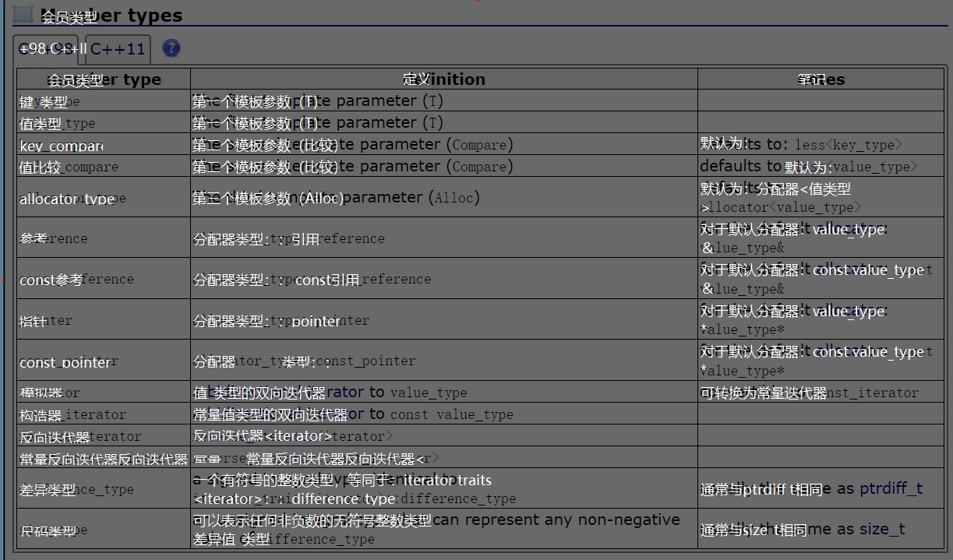Select the 键类型 member type cell
Viewport: 953px width, 560px height.
[x=104, y=101]
